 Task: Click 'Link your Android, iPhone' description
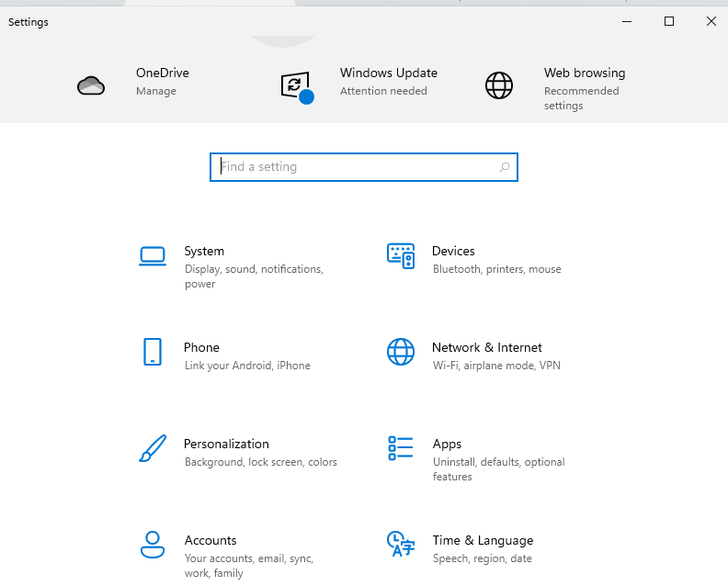(247, 366)
